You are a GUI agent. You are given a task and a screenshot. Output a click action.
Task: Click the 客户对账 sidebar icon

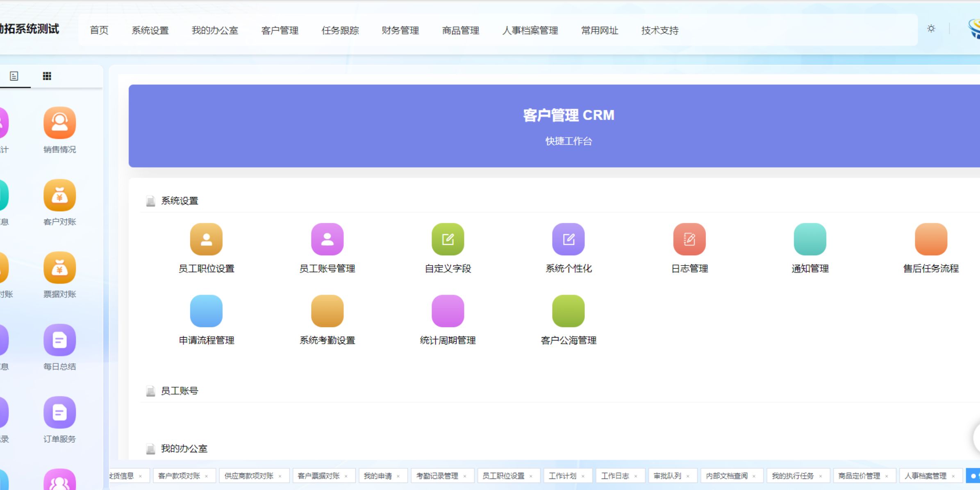[60, 195]
